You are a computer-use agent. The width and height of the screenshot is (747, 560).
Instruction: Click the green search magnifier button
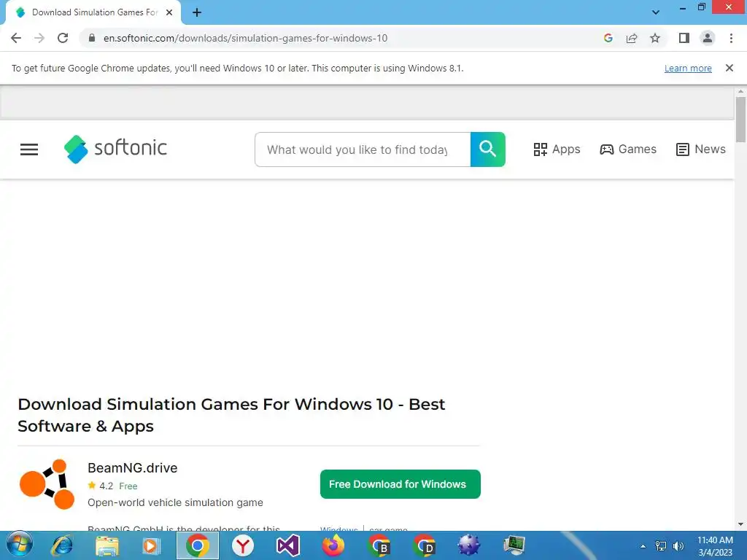coord(488,149)
